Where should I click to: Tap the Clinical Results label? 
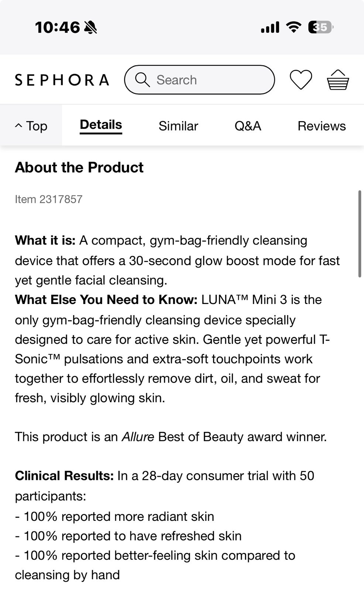(x=64, y=476)
